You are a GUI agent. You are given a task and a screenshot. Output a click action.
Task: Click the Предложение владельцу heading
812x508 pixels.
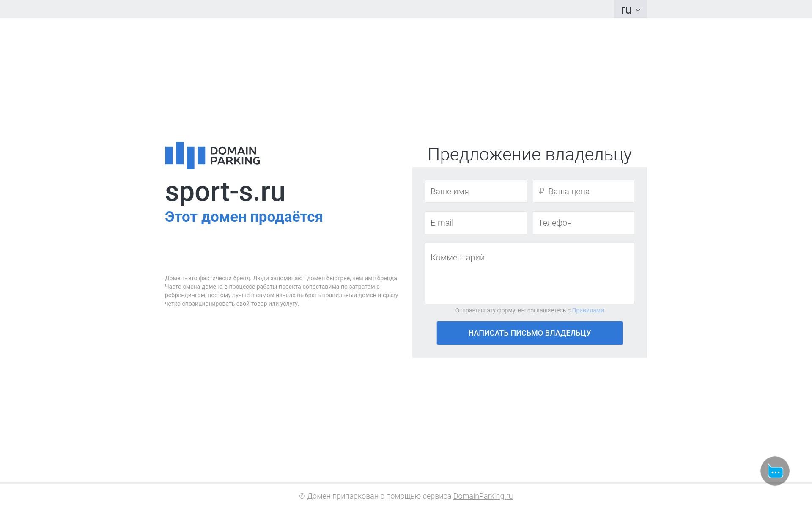coord(529,155)
